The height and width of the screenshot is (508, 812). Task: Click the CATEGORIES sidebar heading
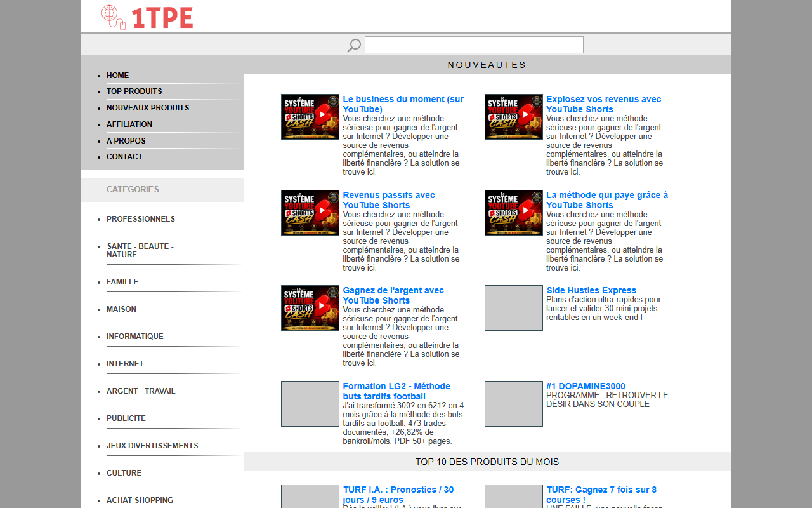coord(133,189)
